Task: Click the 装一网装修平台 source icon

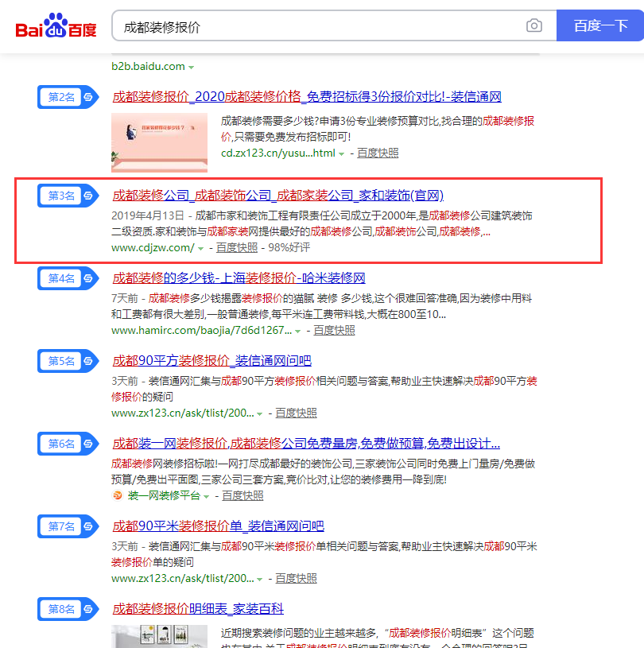Action: [117, 495]
